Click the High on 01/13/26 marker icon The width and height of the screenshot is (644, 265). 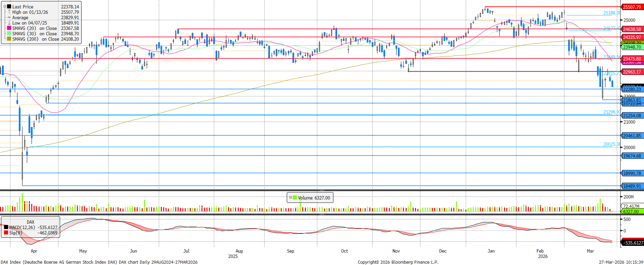pyautogui.click(x=9, y=12)
